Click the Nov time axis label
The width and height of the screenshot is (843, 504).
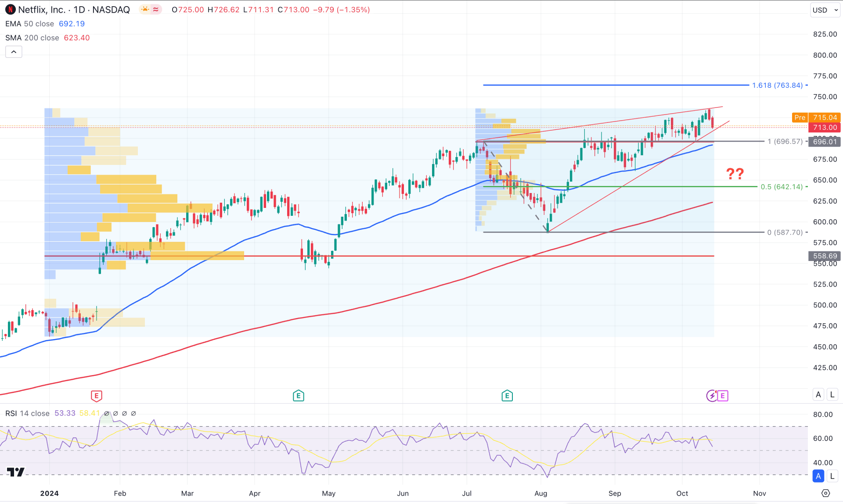[x=760, y=493]
